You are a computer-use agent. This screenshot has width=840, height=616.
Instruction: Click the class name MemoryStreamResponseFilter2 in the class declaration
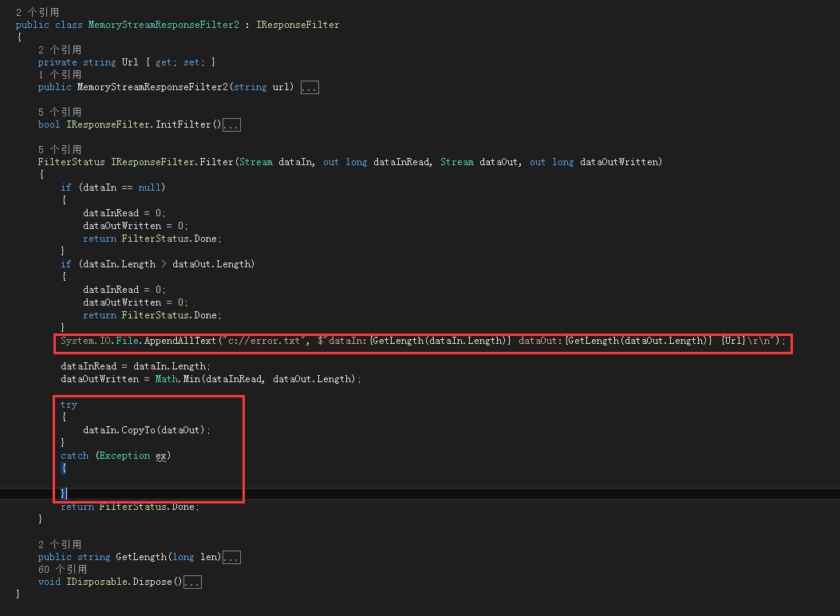[x=164, y=25]
